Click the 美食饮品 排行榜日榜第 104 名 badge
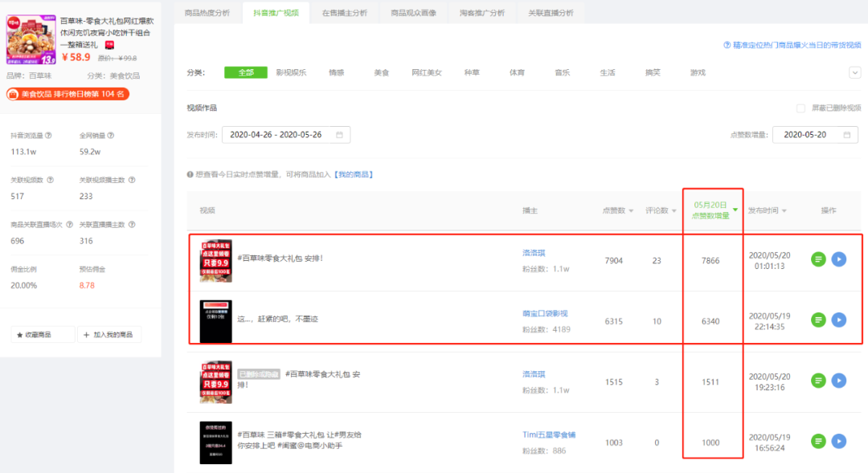868x473 pixels. 68,94
